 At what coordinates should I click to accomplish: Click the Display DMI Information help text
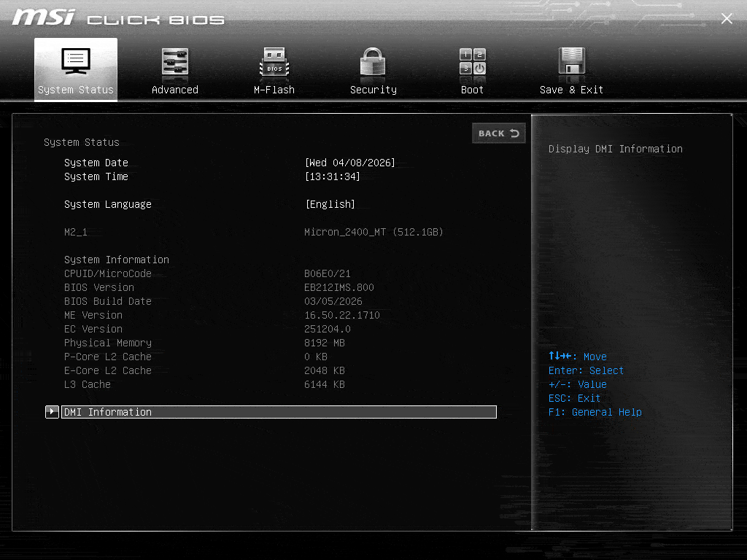coord(616,149)
